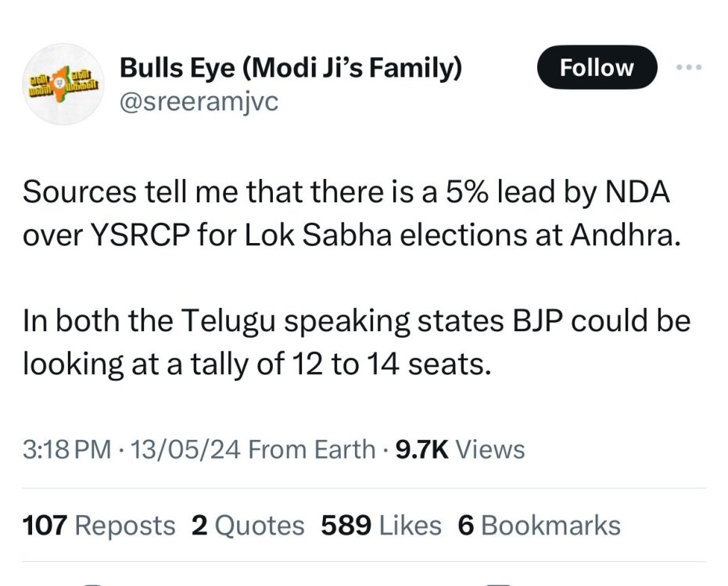The image size is (728, 586).
Task: Open the display name Bulls Eye (Modi Ji's Family)
Action: point(291,68)
